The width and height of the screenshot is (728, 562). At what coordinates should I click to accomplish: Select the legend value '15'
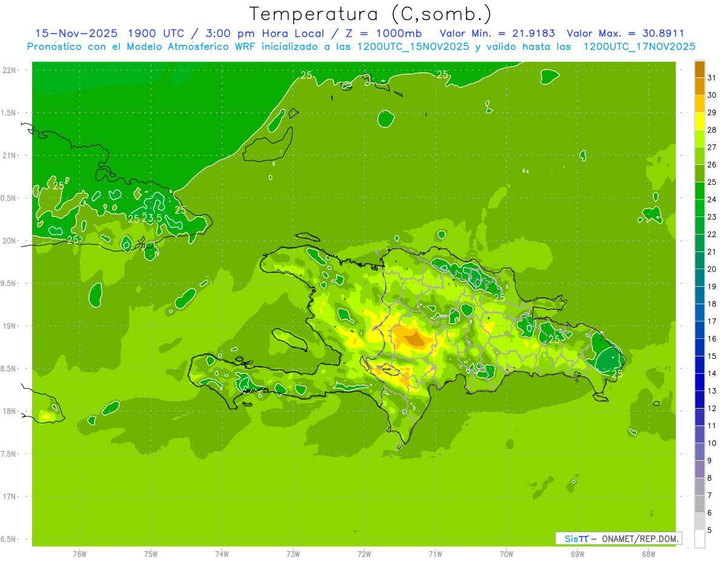click(x=712, y=356)
